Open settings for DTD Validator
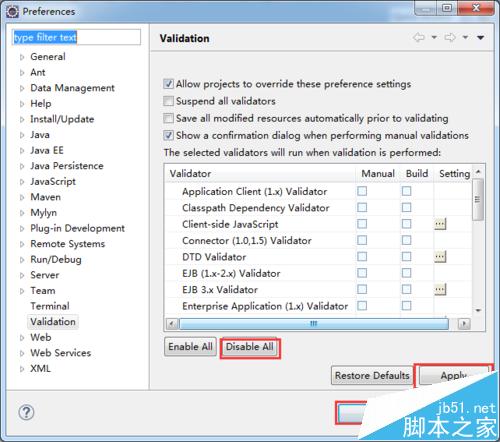 pyautogui.click(x=440, y=257)
